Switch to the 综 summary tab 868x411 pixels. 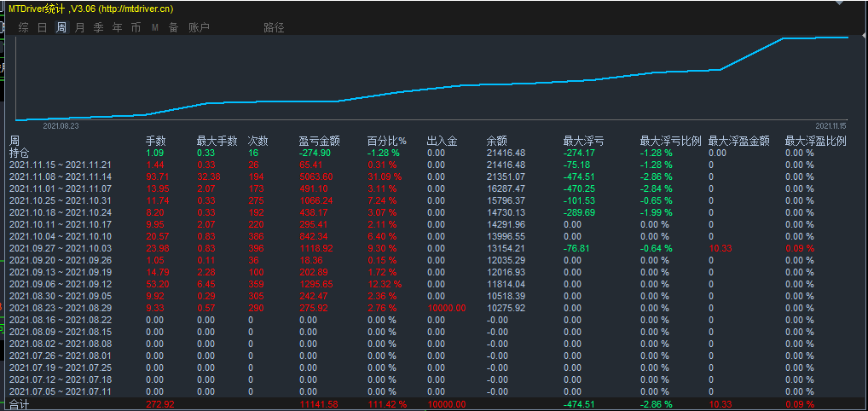point(23,27)
